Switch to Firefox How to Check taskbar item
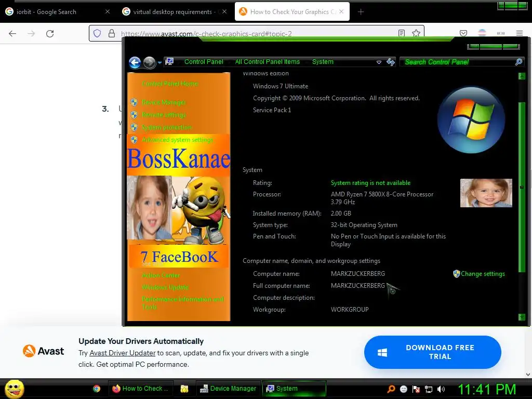This screenshot has height=399, width=532. pos(140,389)
